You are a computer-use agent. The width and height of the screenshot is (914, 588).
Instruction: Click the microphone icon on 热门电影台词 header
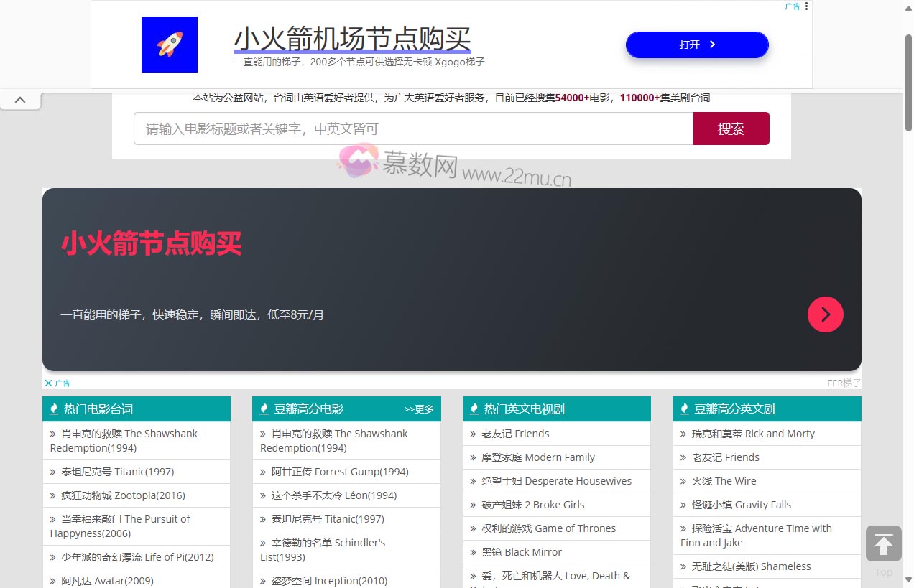pyautogui.click(x=54, y=409)
